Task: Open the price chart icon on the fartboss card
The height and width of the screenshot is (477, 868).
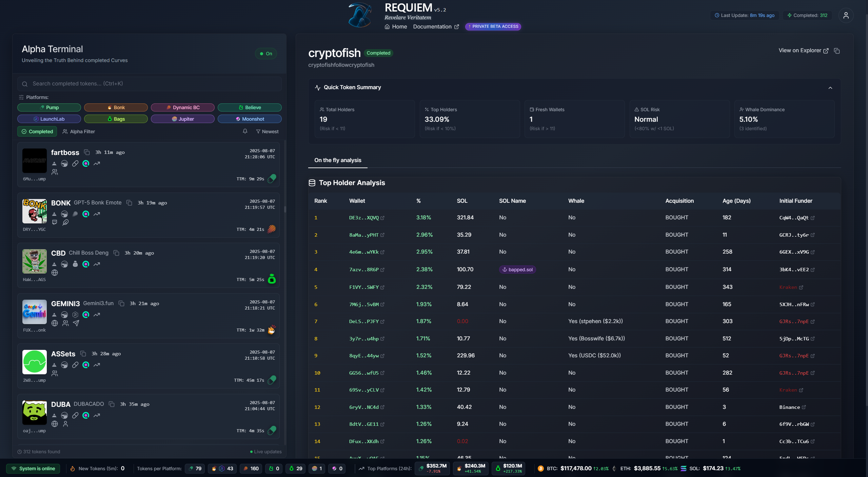Action: click(97, 163)
